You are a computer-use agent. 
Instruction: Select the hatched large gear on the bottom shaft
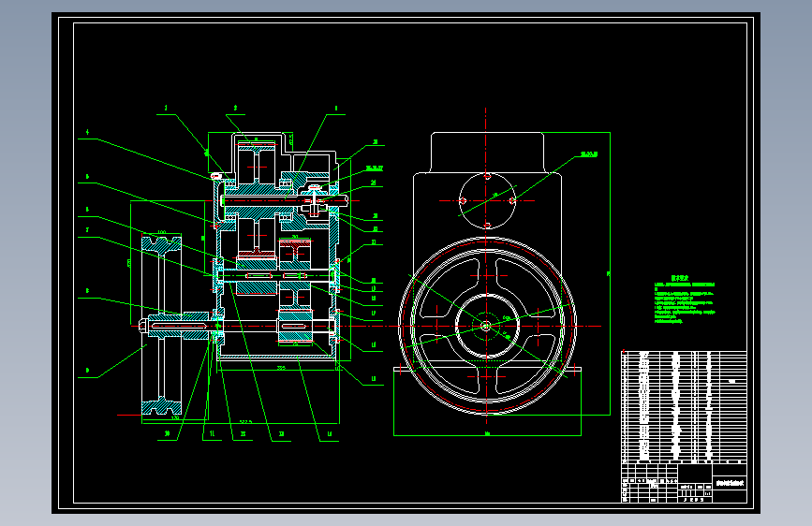pos(295,326)
